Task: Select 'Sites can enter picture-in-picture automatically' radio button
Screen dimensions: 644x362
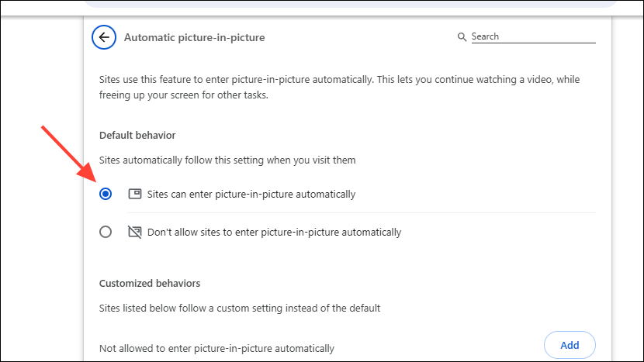Action: (x=106, y=195)
